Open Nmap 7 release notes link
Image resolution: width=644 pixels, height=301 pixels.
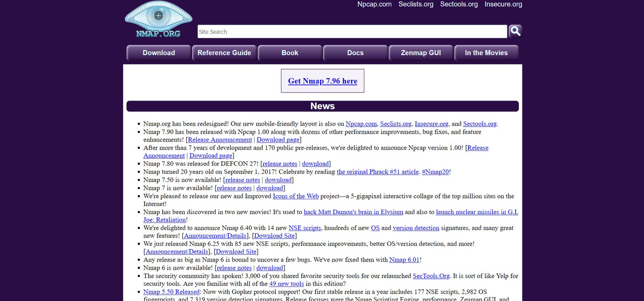234,188
